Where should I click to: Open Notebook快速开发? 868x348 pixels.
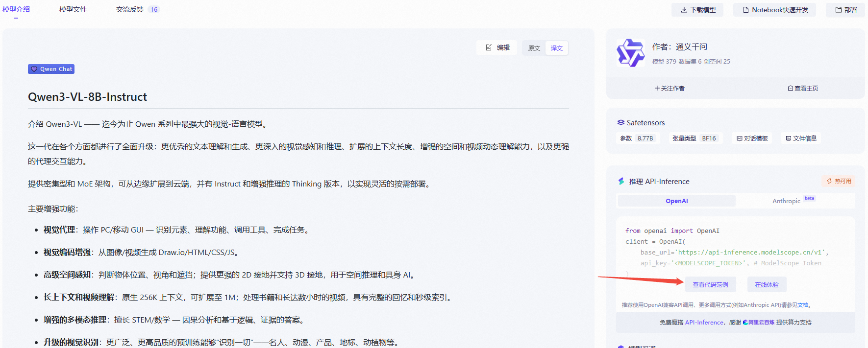[774, 10]
